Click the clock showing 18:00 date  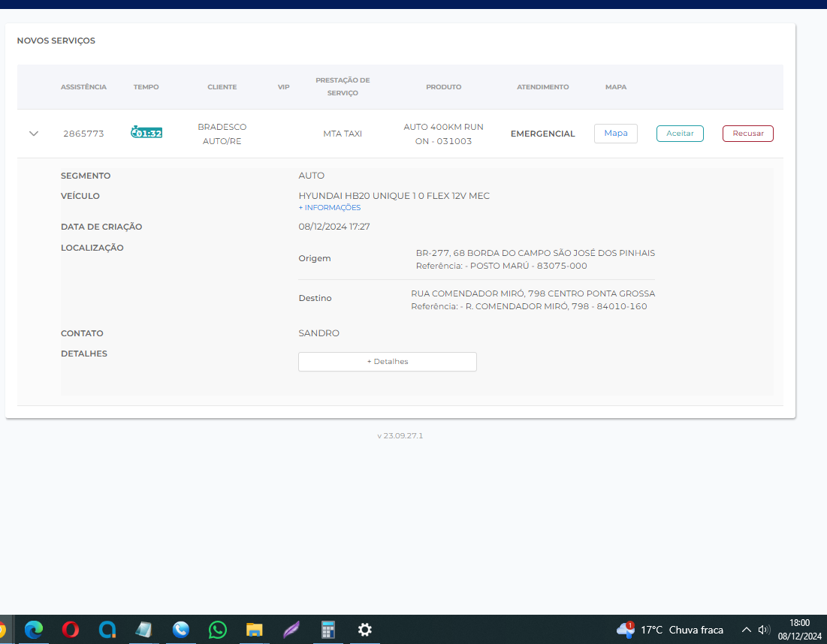point(799,629)
